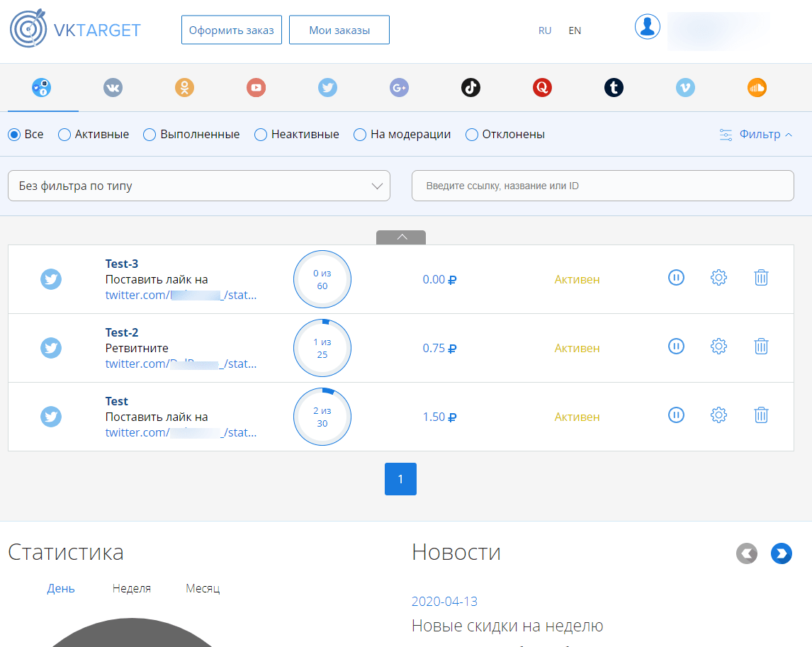Switch to the VK network icon

(x=113, y=88)
